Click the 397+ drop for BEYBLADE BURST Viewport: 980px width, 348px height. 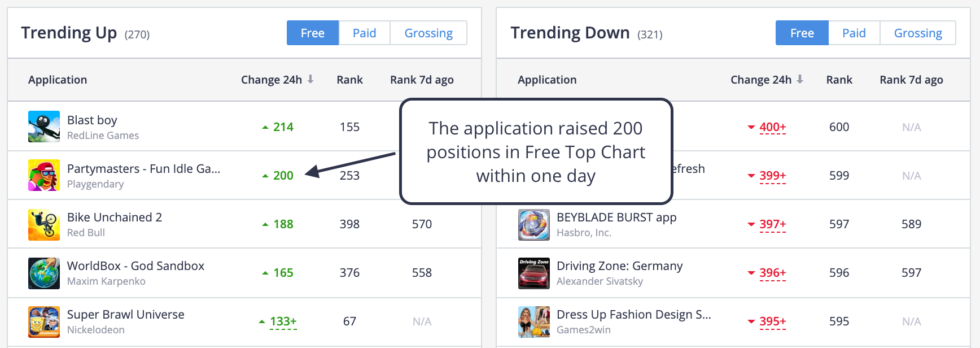[x=773, y=224]
